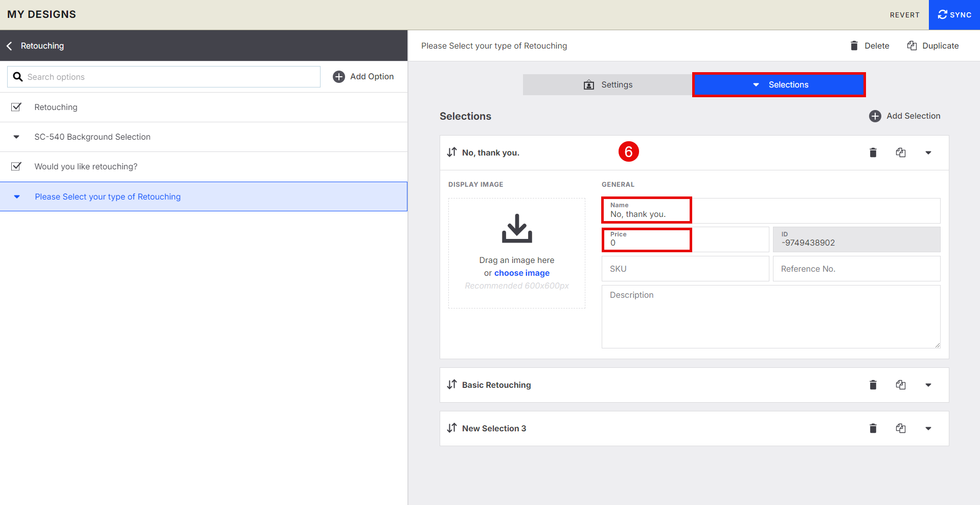The width and height of the screenshot is (980, 505).
Task: Click the SYNC button label
Action: coord(961,15)
